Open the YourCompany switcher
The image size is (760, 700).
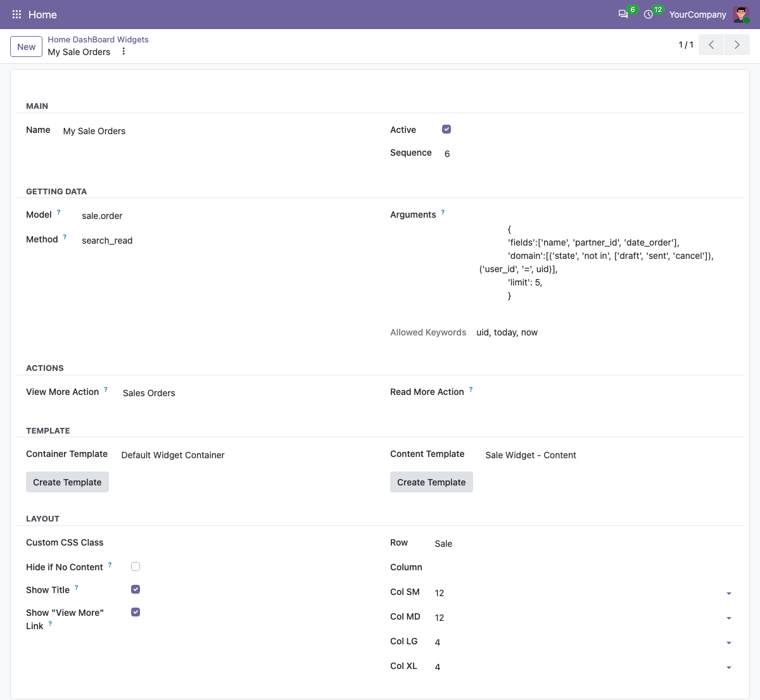698,15
